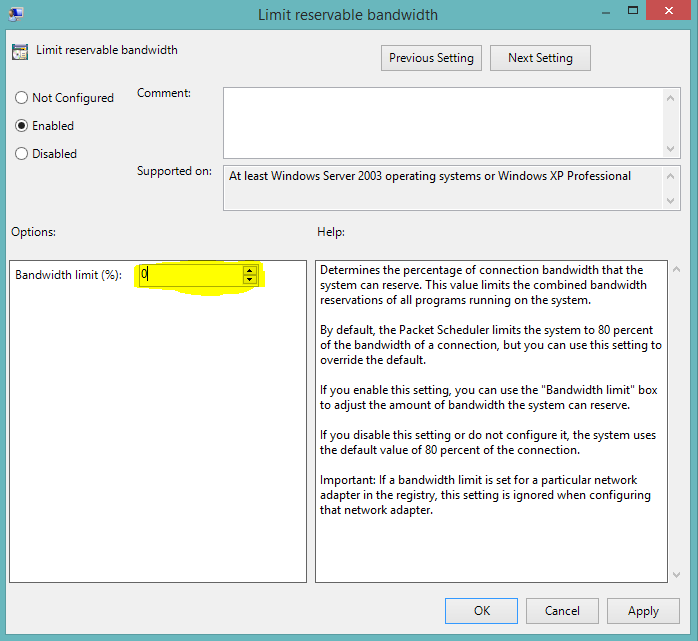Click help paragraph starting 'By default, the Packet Scheduler'

491,345
